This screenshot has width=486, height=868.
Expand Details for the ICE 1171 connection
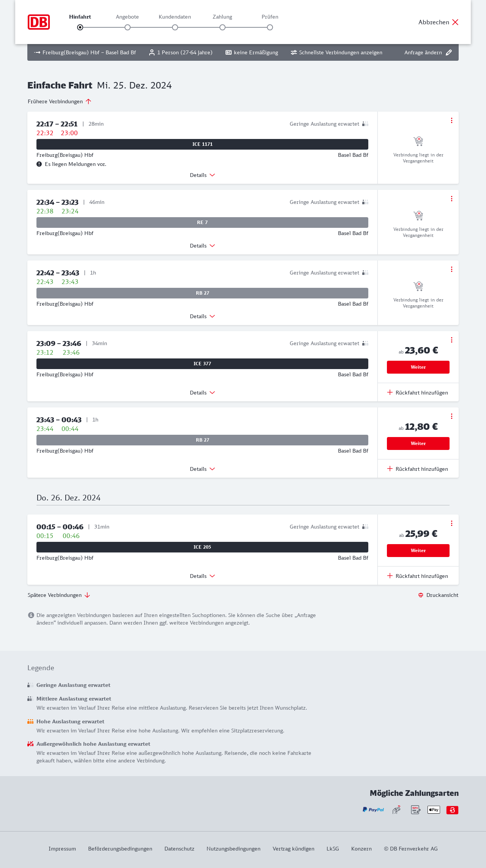pos(202,175)
